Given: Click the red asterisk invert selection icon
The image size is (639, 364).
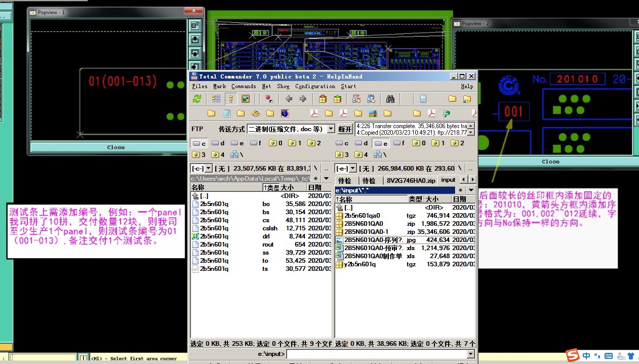Looking at the screenshot, I should (x=269, y=99).
